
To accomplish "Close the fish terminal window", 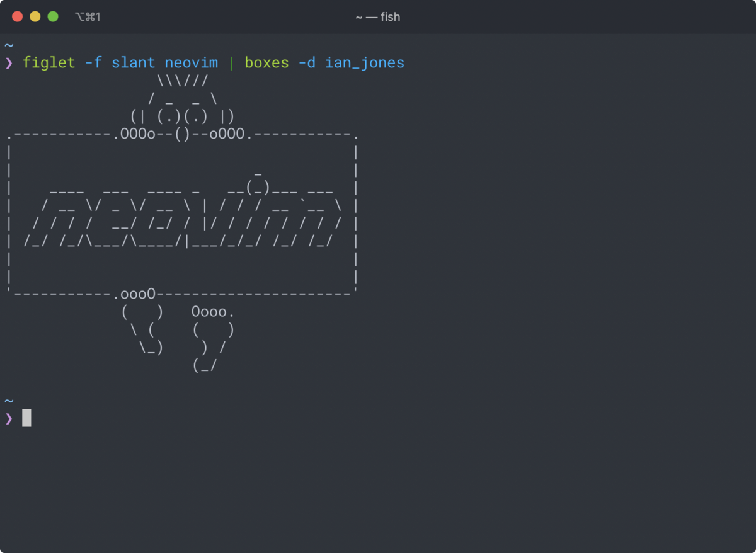I will point(17,16).
